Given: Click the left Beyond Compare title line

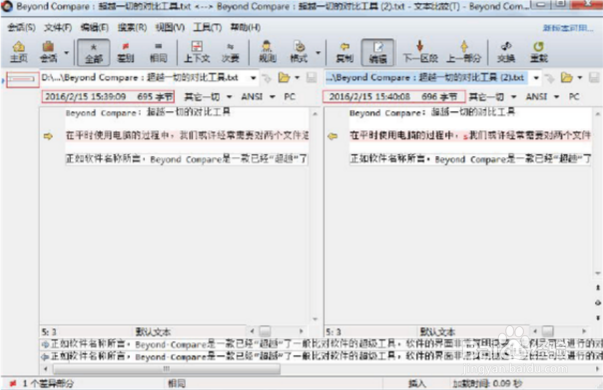Looking at the screenshot, I should click(148, 113).
